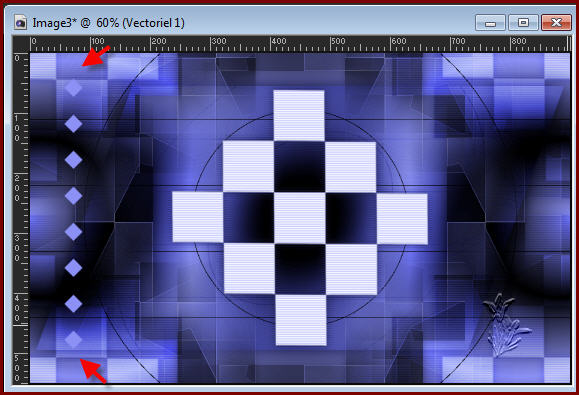
Task: Click the rightmost white square of the cross
Action: tap(402, 219)
